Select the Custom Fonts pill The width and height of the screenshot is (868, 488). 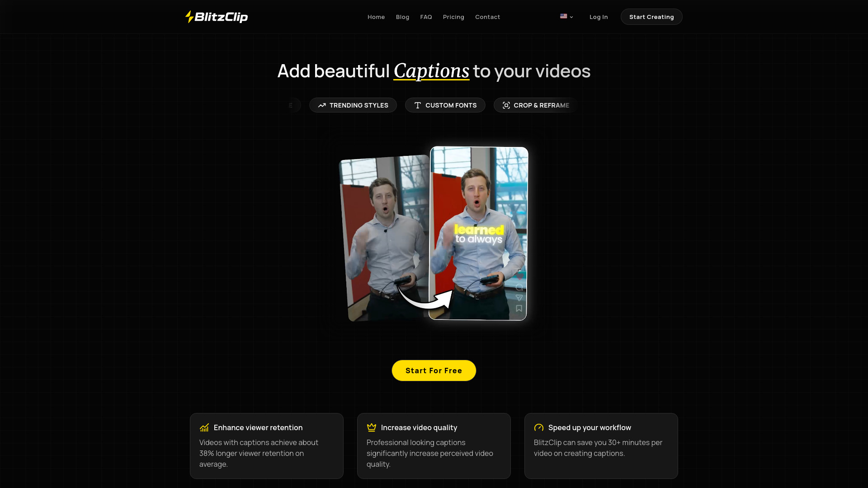[445, 105]
